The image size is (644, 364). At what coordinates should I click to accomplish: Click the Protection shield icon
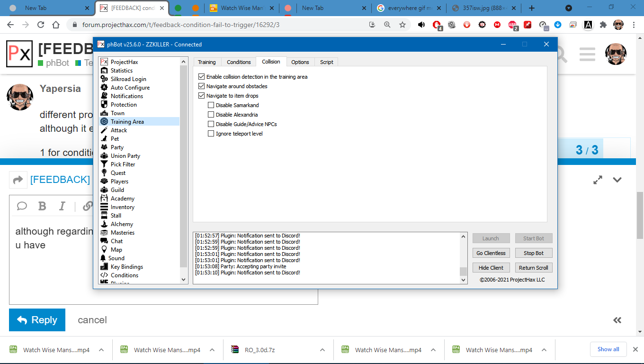tap(104, 105)
